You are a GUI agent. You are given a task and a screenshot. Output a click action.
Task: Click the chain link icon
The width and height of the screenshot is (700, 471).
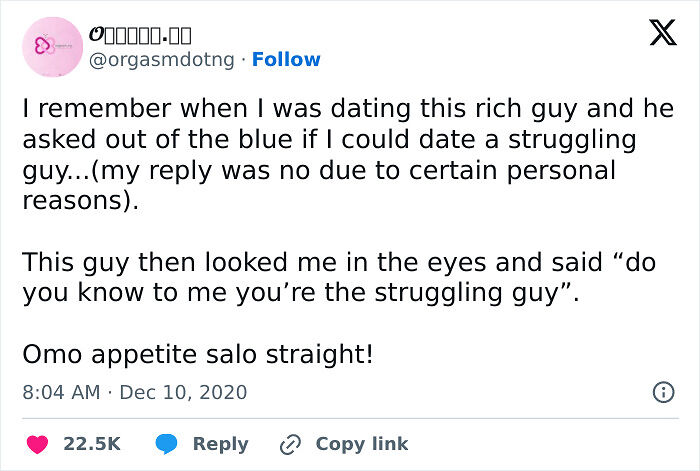click(291, 443)
